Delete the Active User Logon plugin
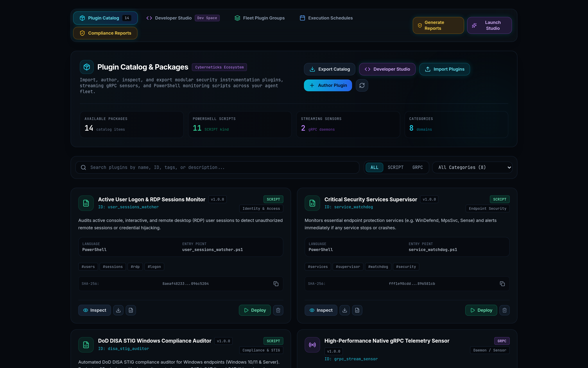Viewport: 588px width, 368px height. (x=278, y=310)
